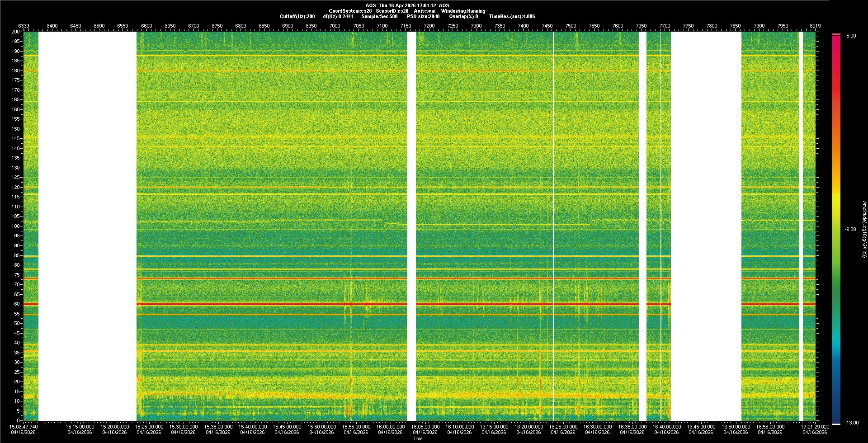Click the 60 Hz tick label on frequency axis

[x=16, y=304]
